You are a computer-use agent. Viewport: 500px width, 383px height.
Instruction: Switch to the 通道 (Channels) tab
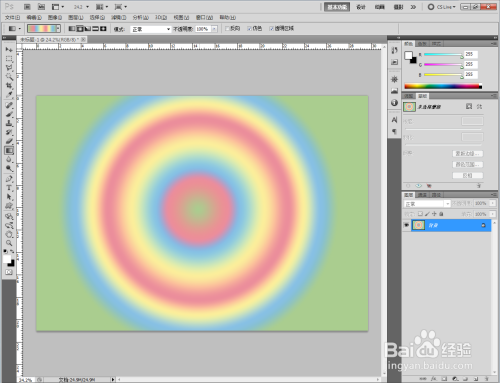tap(422, 195)
